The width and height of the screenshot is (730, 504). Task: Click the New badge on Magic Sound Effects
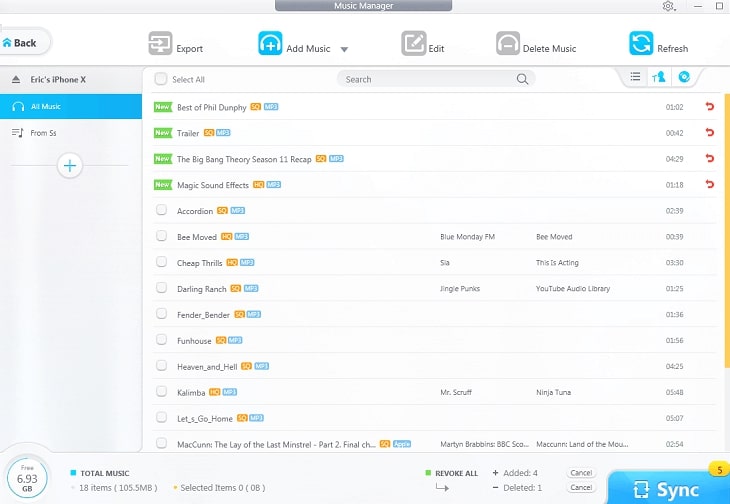pyautogui.click(x=162, y=185)
